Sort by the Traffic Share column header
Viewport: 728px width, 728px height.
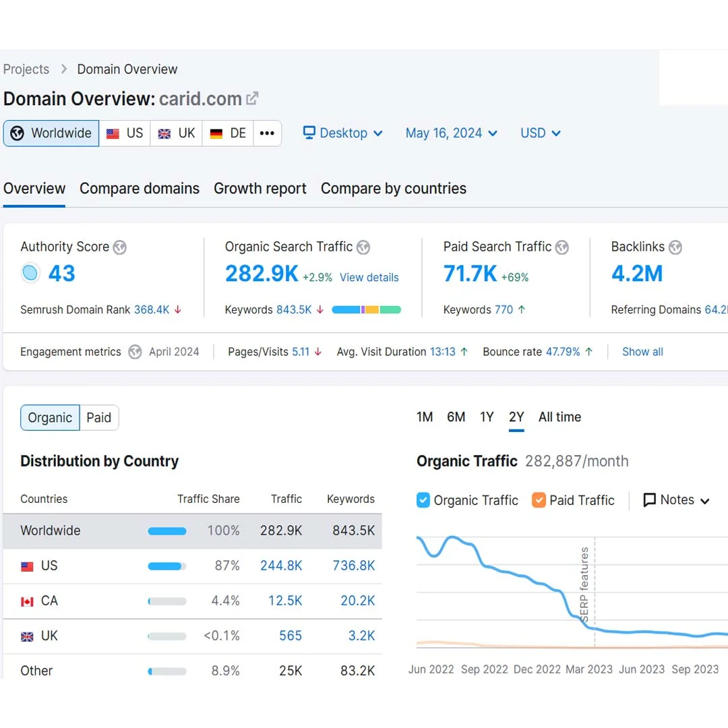click(208, 499)
